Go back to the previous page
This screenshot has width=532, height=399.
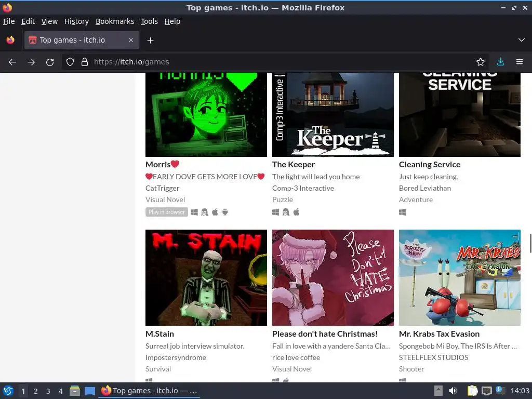[12, 62]
